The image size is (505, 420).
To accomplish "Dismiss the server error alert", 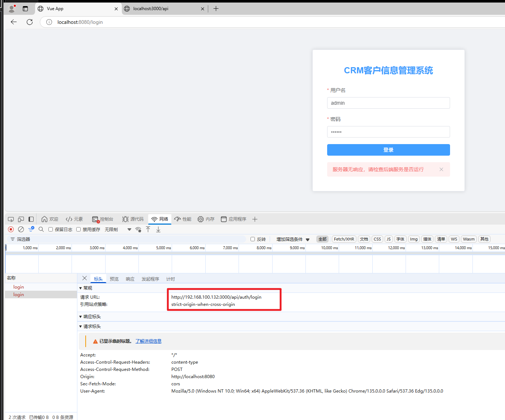I will coord(441,169).
